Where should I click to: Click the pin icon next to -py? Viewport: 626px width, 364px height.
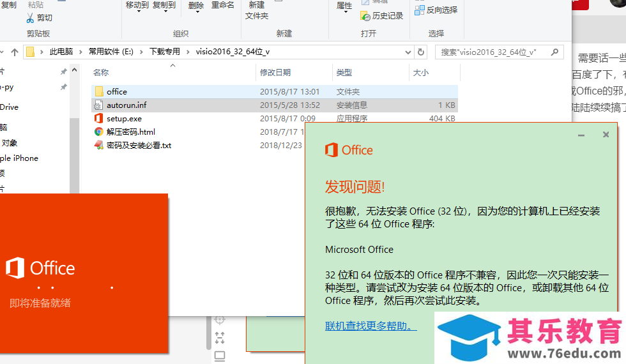point(63,87)
